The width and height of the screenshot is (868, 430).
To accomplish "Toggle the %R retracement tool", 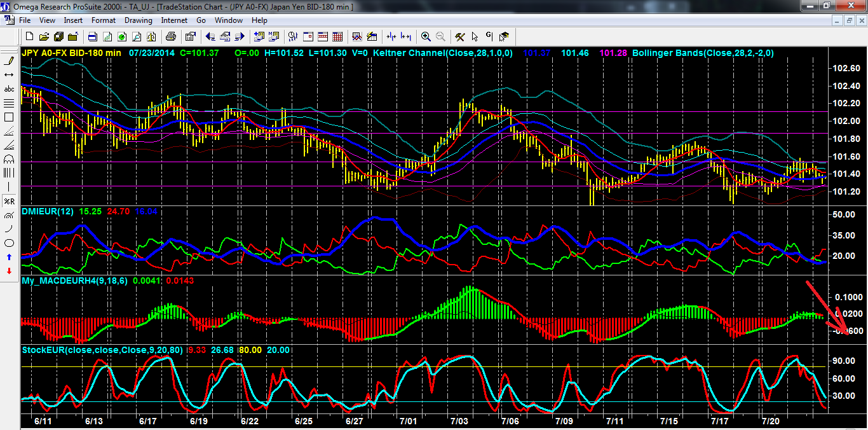I will (x=9, y=201).
